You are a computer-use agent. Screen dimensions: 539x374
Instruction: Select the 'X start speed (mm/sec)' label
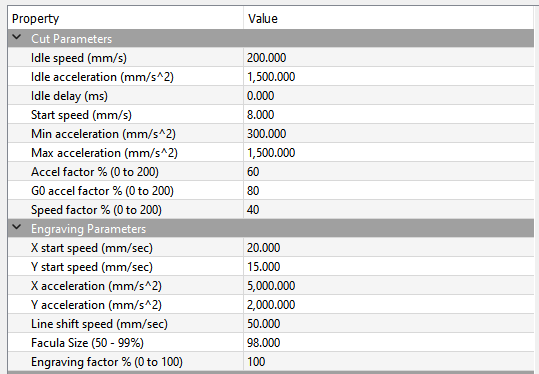pos(92,248)
